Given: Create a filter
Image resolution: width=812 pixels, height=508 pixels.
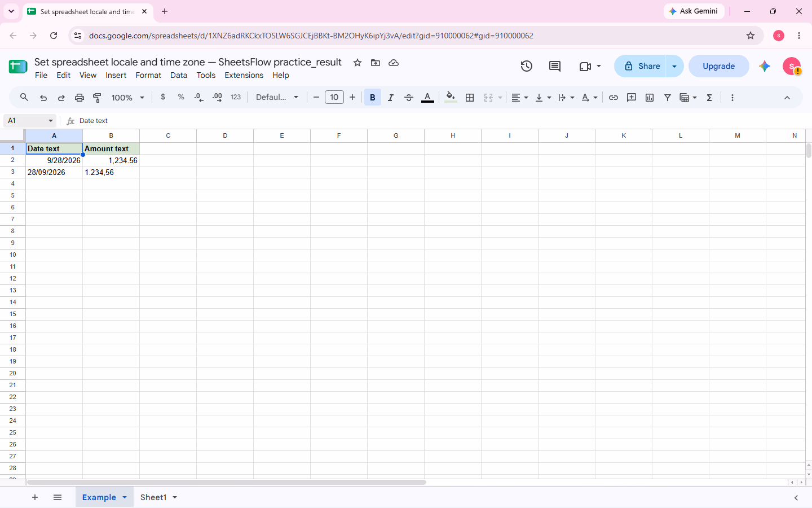Looking at the screenshot, I should pos(668,98).
